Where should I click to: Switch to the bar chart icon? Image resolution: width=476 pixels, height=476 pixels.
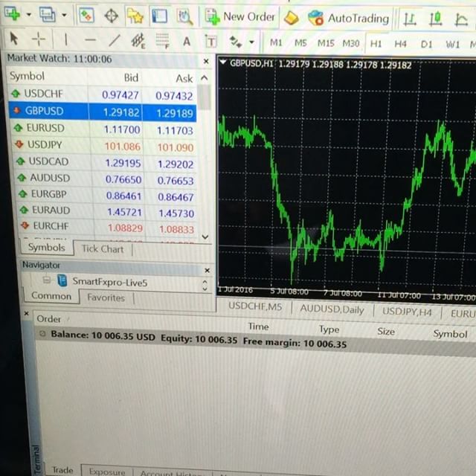(409, 19)
